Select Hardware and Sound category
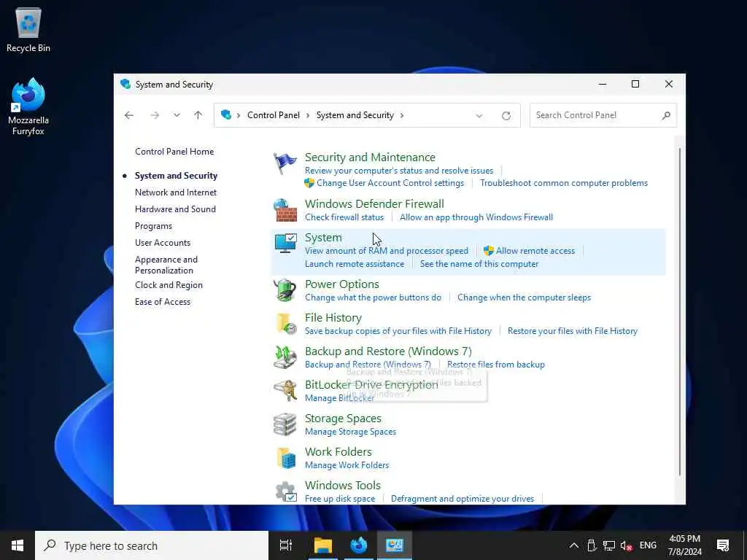 pos(175,209)
